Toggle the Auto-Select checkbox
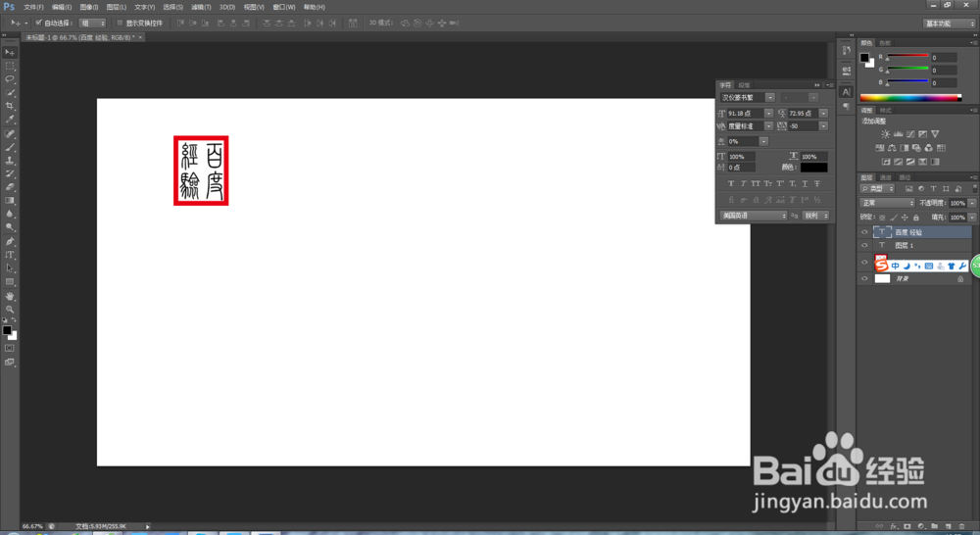 [39, 23]
